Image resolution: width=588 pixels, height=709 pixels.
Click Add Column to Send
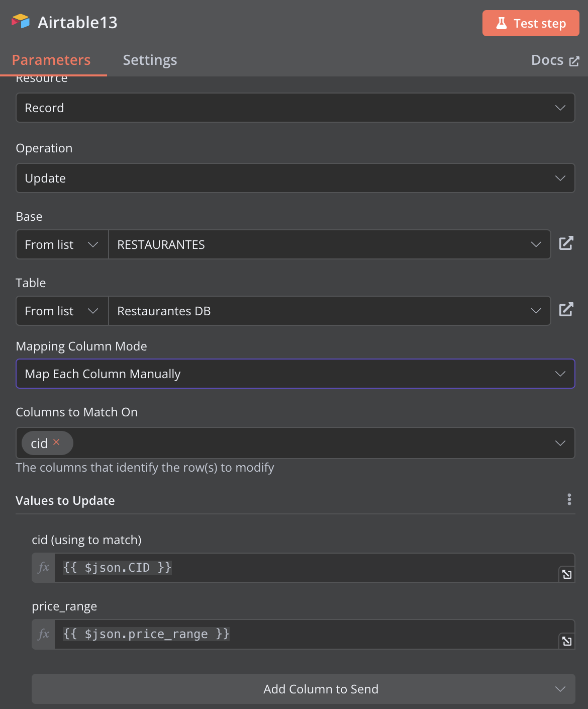click(304, 689)
